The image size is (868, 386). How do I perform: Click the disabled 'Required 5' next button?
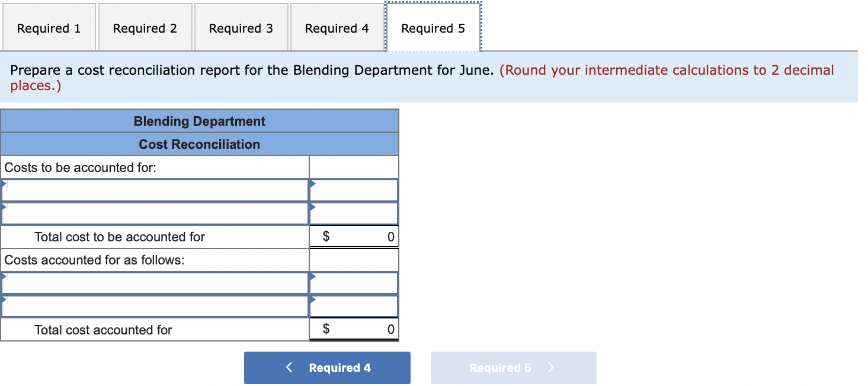click(x=513, y=368)
